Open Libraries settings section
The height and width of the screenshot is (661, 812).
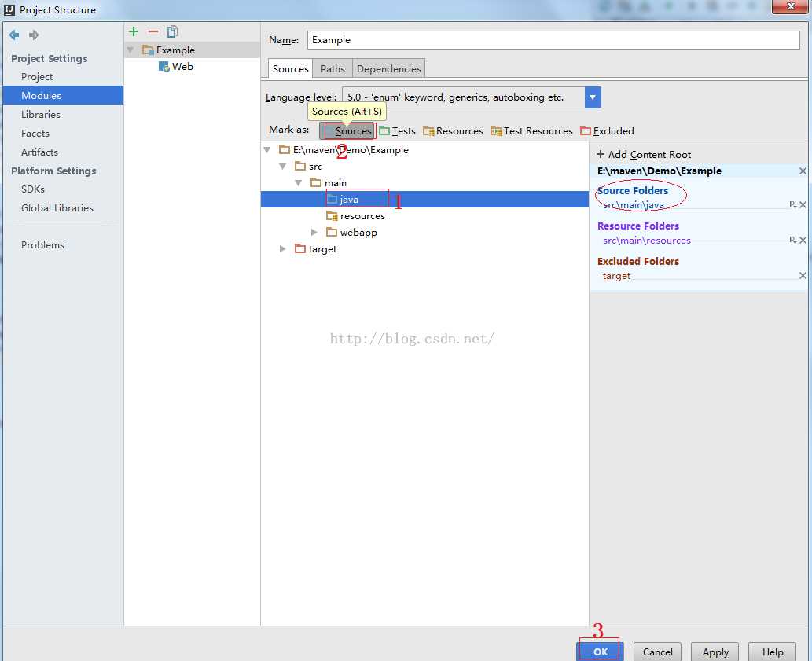click(x=40, y=115)
